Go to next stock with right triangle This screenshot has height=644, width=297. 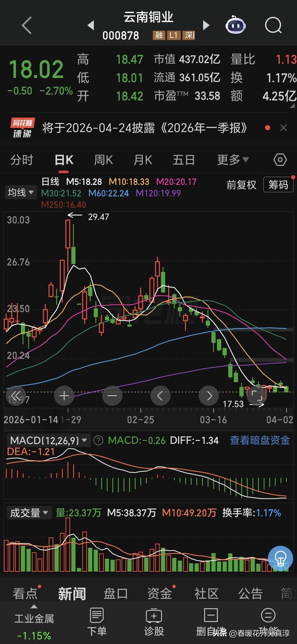tap(206, 25)
